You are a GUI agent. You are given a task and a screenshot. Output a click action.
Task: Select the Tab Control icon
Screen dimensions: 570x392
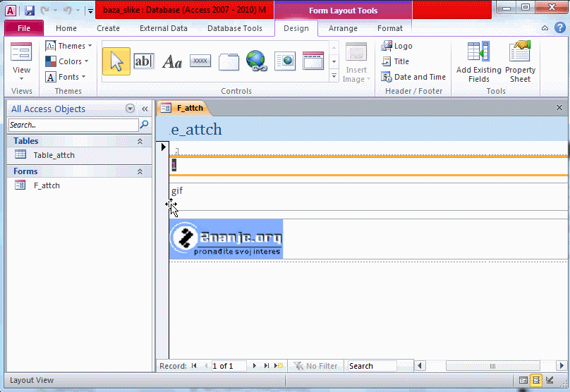[229, 61]
